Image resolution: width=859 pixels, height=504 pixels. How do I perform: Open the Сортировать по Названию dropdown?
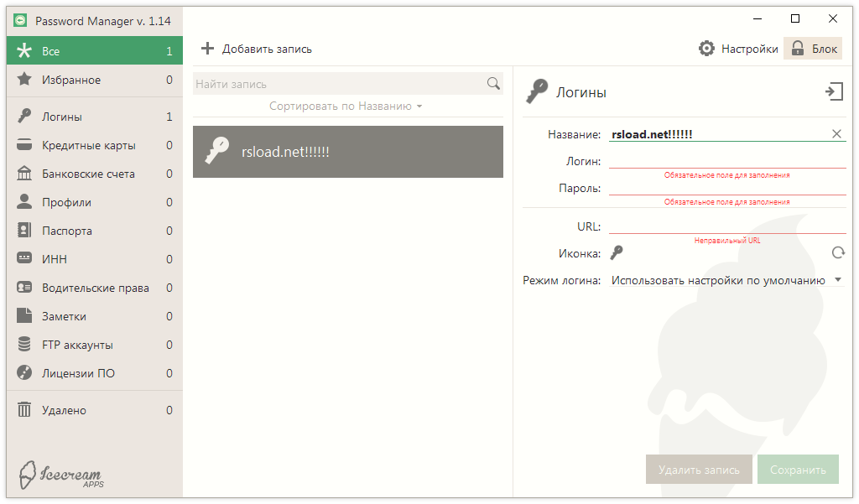pyautogui.click(x=348, y=106)
